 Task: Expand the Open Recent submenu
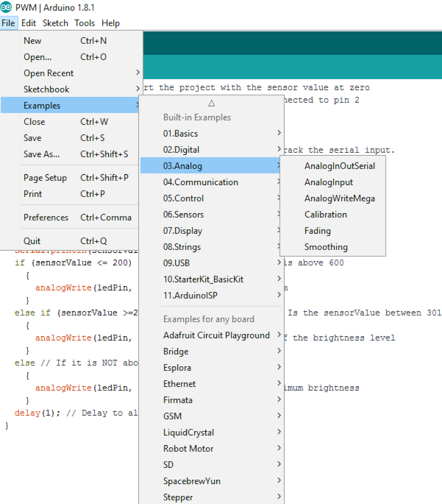click(x=70, y=73)
